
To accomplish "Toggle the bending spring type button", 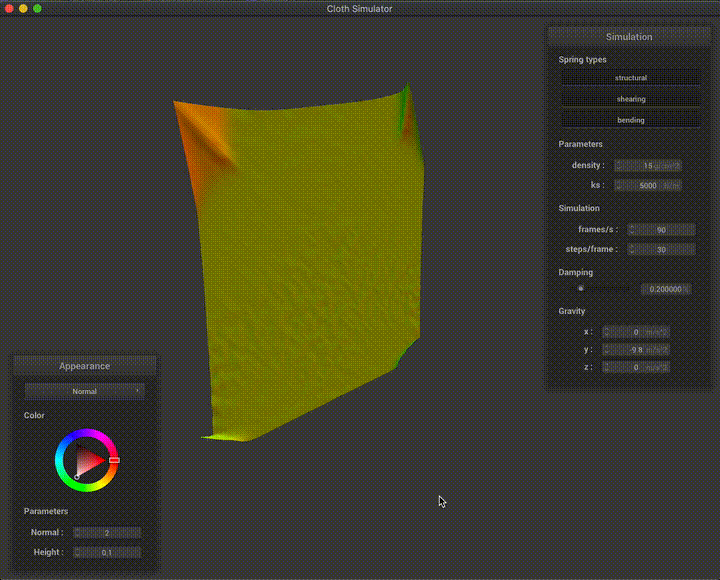I will pos(630,120).
